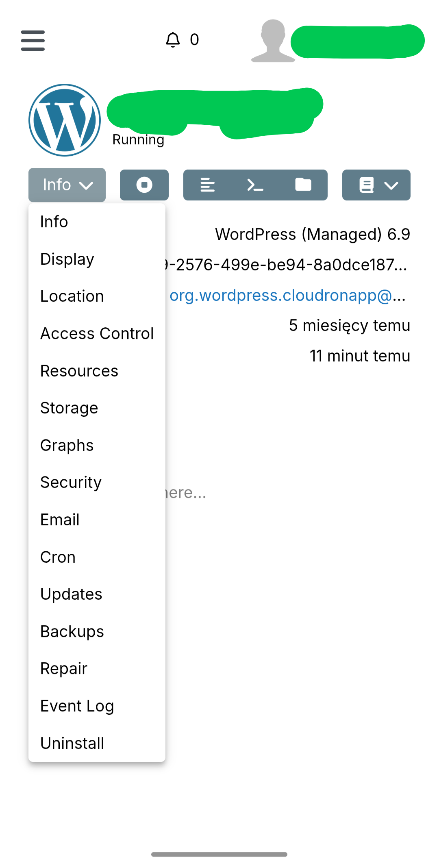The height and width of the screenshot is (868, 439).
Task: Select the Backups menu entry
Action: [72, 631]
